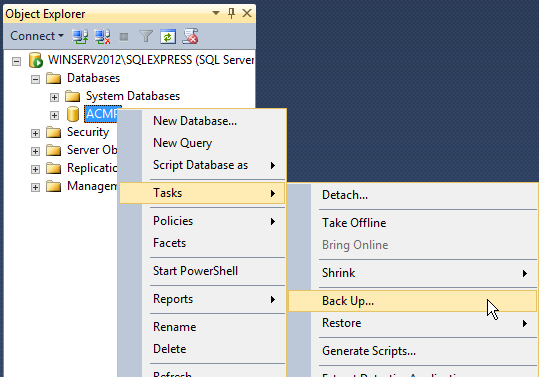Click the Connect Object Explorer icon
539x377 pixels.
coord(80,36)
